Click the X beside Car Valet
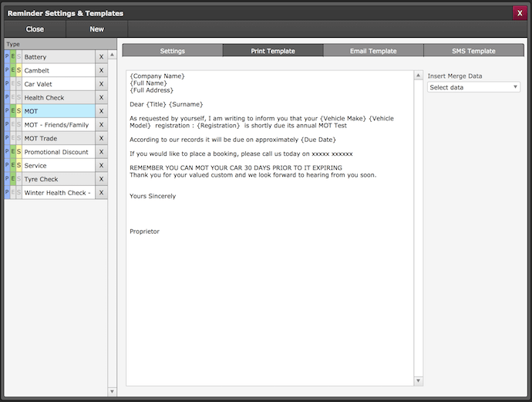Screen dimensions: 532x402 coord(101,84)
